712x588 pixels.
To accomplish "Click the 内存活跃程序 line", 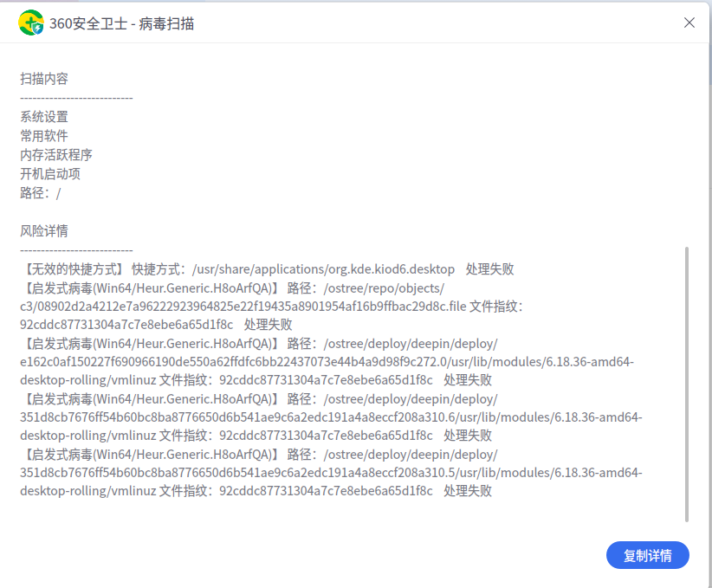I will [x=56, y=155].
